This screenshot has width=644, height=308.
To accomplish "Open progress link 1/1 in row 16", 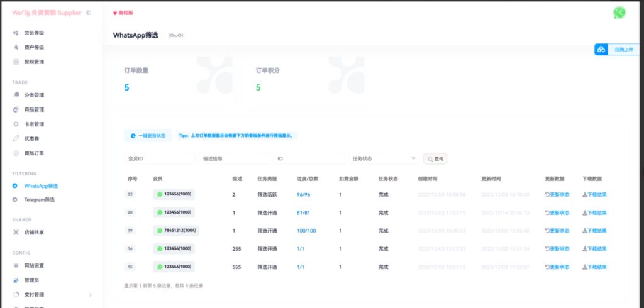I will click(x=301, y=249).
